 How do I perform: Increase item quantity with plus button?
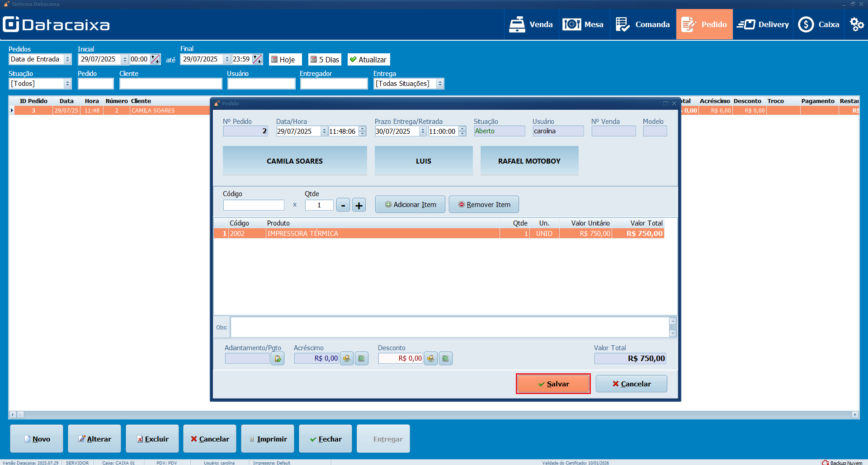click(x=359, y=205)
